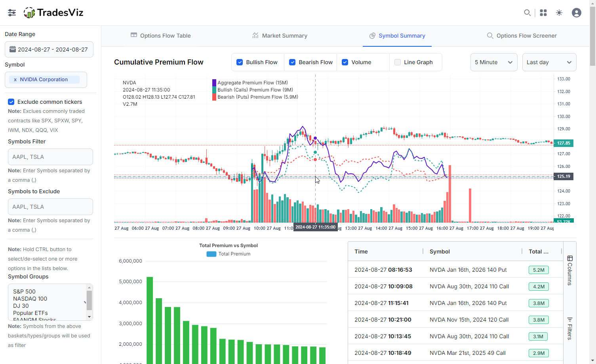Toggle the Volume checkbox

345,62
